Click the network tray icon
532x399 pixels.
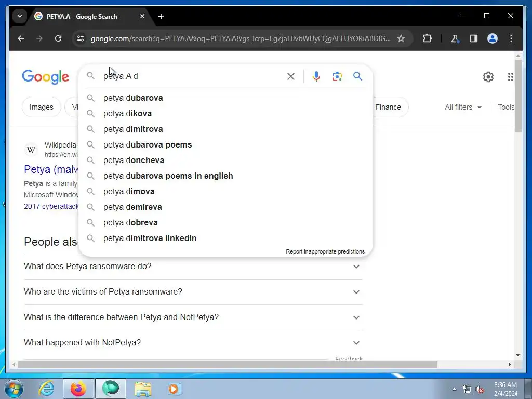[467, 390]
